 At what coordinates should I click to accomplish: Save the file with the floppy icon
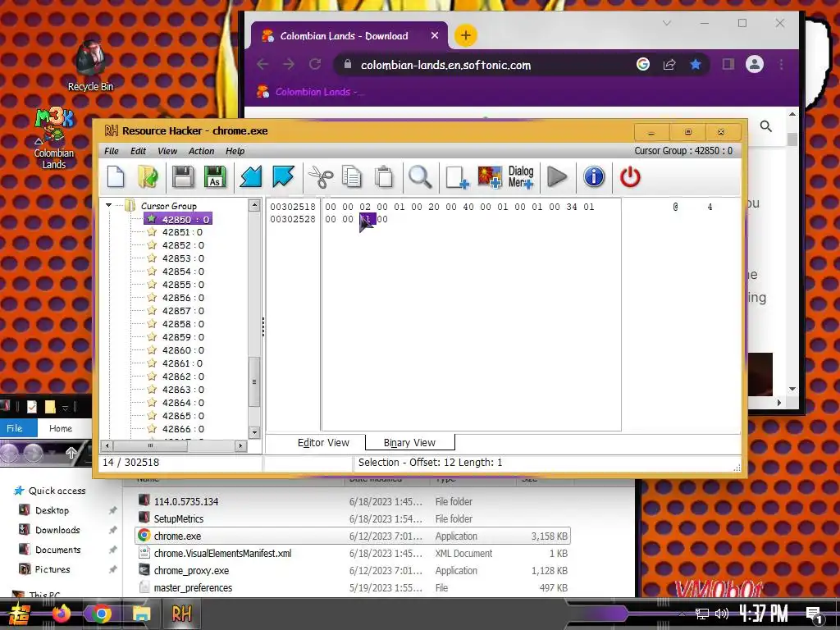point(183,177)
